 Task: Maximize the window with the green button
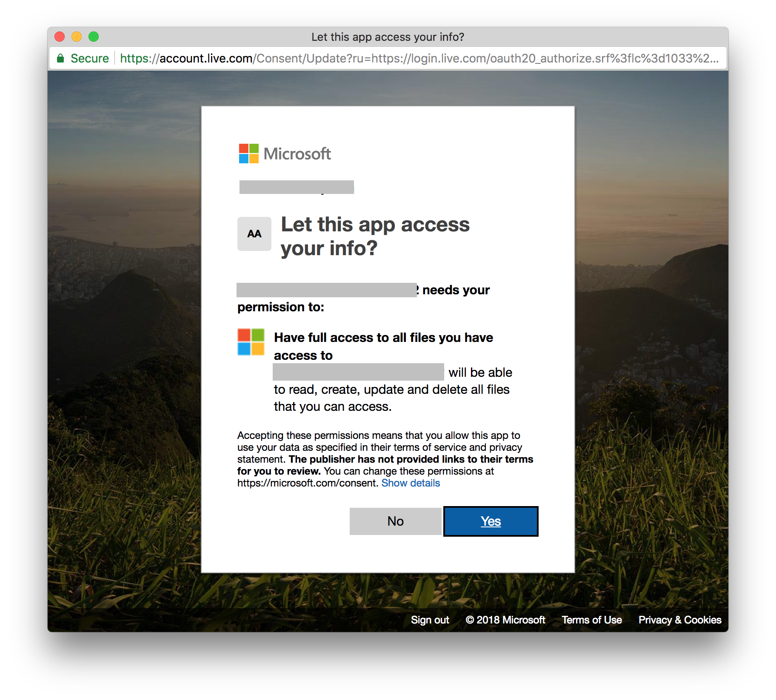94,37
